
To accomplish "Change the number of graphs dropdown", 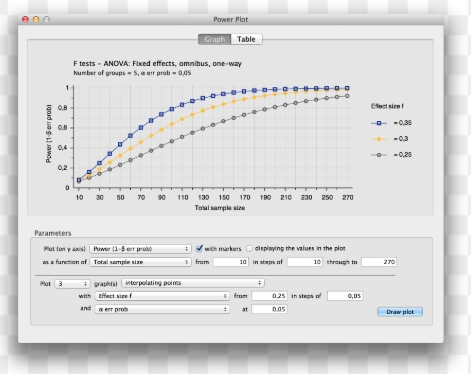I will point(72,284).
